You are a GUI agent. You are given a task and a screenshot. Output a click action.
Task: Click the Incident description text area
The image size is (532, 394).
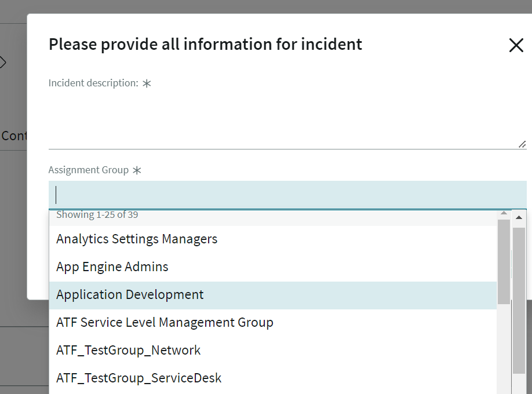(287, 121)
